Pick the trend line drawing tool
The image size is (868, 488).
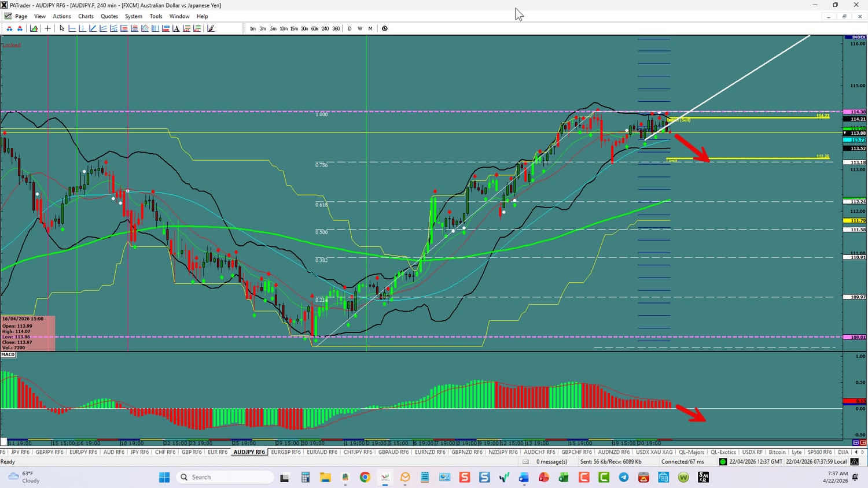click(93, 28)
